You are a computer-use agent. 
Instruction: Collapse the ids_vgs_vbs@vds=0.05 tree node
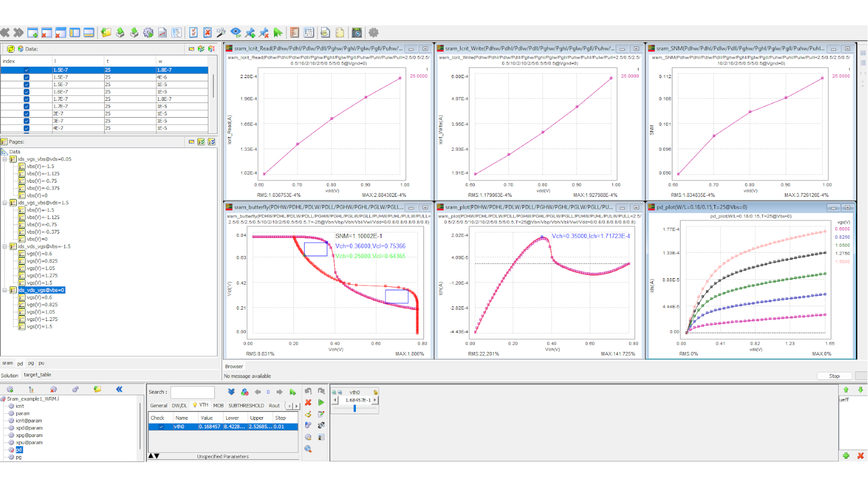tap(5, 159)
